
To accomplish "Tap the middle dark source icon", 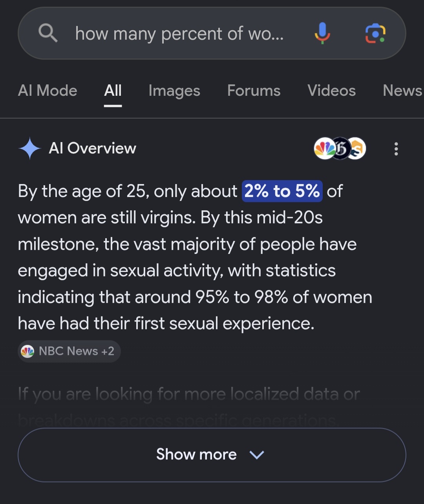I will 341,149.
